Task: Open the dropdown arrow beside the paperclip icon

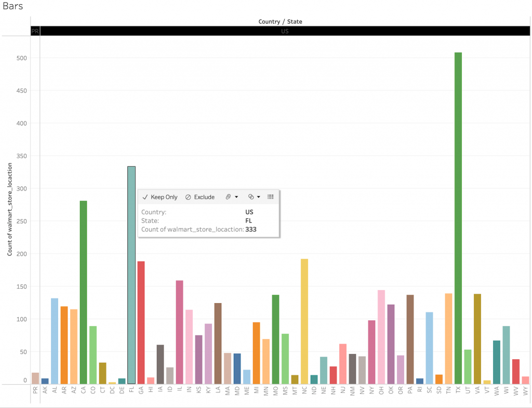Action: [236, 197]
